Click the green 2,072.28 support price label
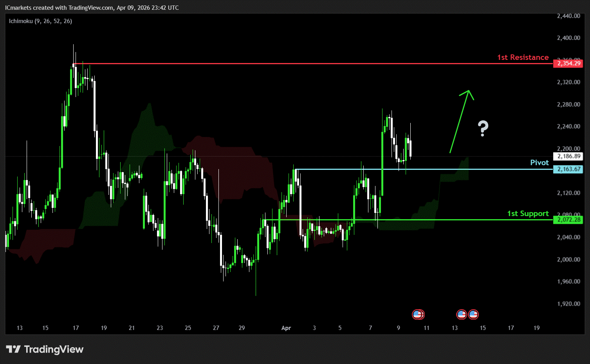This screenshot has height=364, width=590. (x=568, y=220)
